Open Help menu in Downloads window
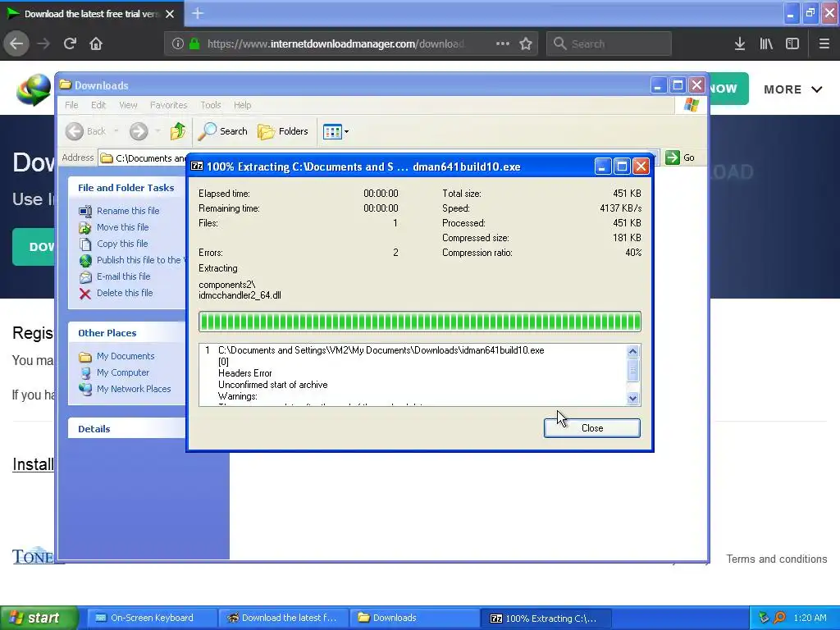 click(242, 105)
